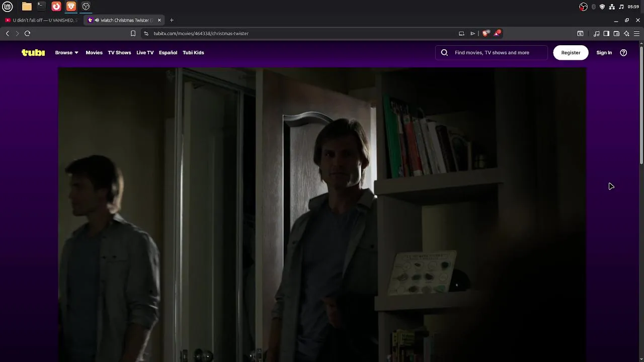
Task: Click the Sign In link
Action: point(604,52)
